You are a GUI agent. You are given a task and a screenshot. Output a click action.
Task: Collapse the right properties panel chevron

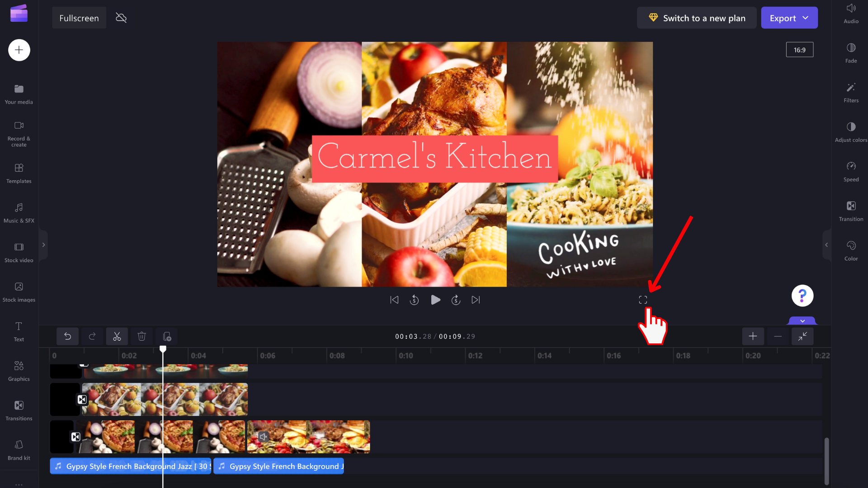coord(826,245)
